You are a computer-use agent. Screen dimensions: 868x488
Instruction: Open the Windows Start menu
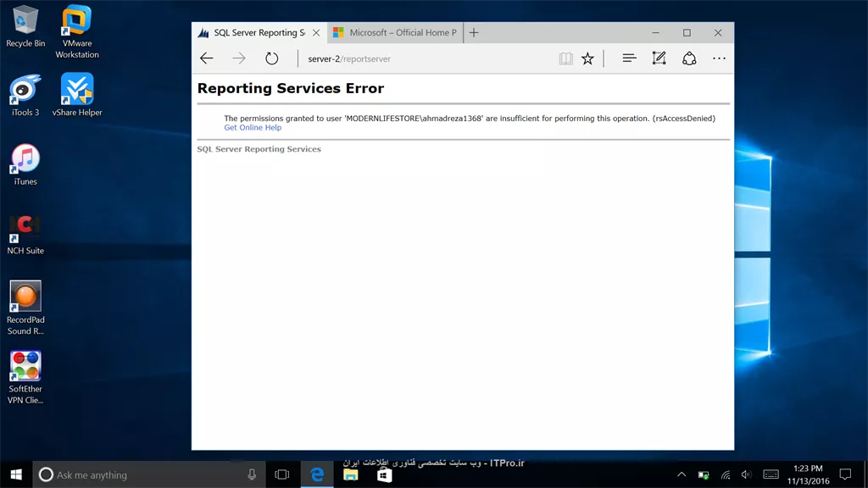[16, 474]
